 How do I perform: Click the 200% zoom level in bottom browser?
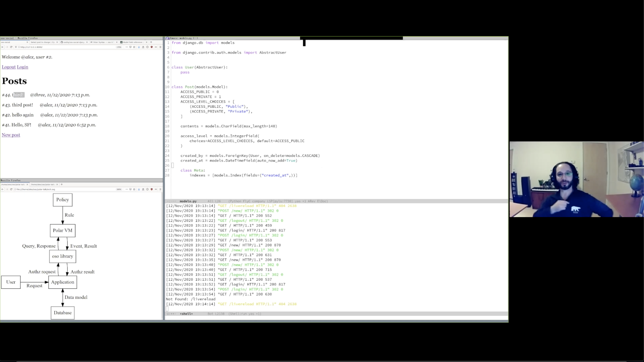pyautogui.click(x=119, y=189)
